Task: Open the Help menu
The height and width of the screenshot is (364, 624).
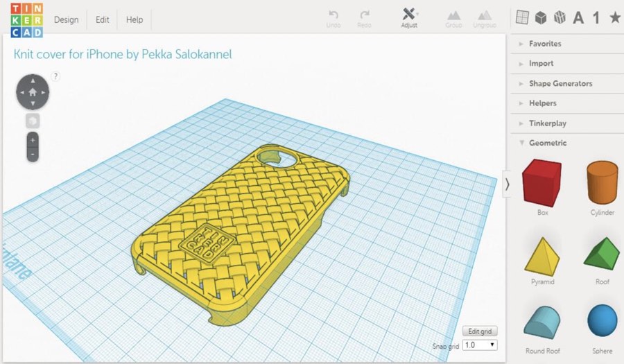Action: [135, 19]
